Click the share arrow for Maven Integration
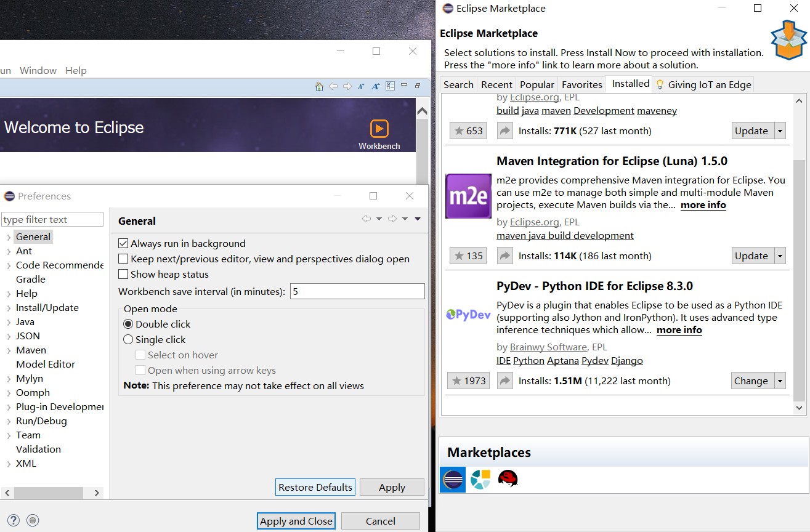Viewport: 810px width, 532px height. tap(504, 256)
